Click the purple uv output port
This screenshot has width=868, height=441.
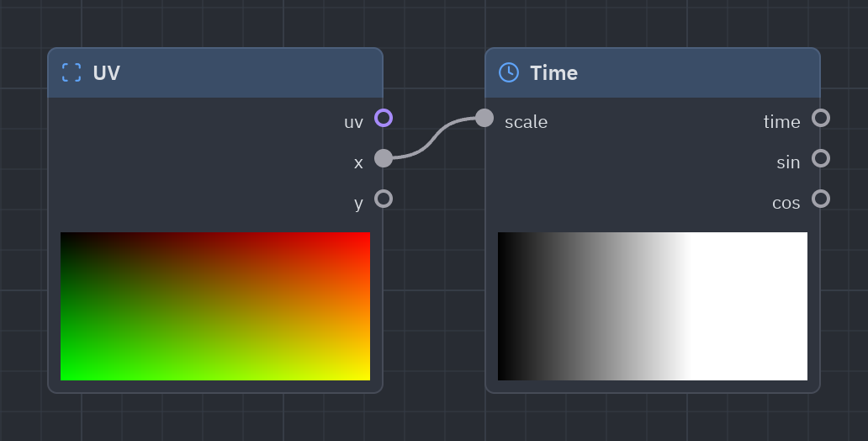coord(384,118)
